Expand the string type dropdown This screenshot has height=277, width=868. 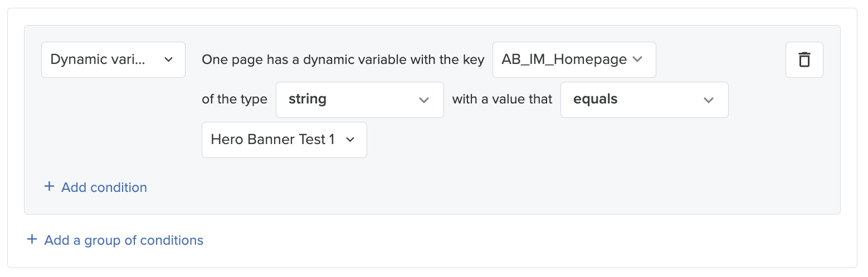[360, 100]
